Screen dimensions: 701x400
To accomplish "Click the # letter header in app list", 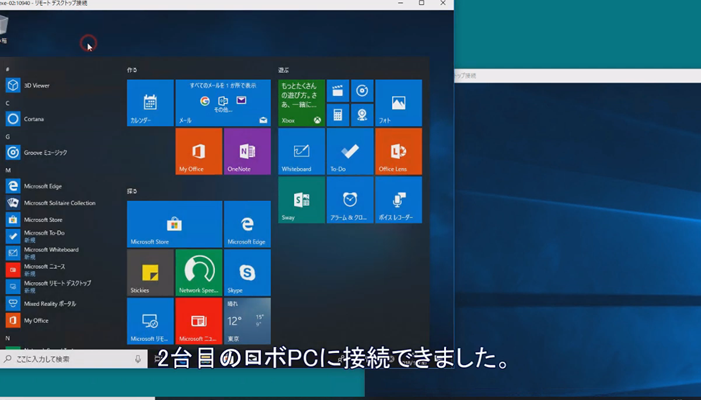I will coord(8,69).
